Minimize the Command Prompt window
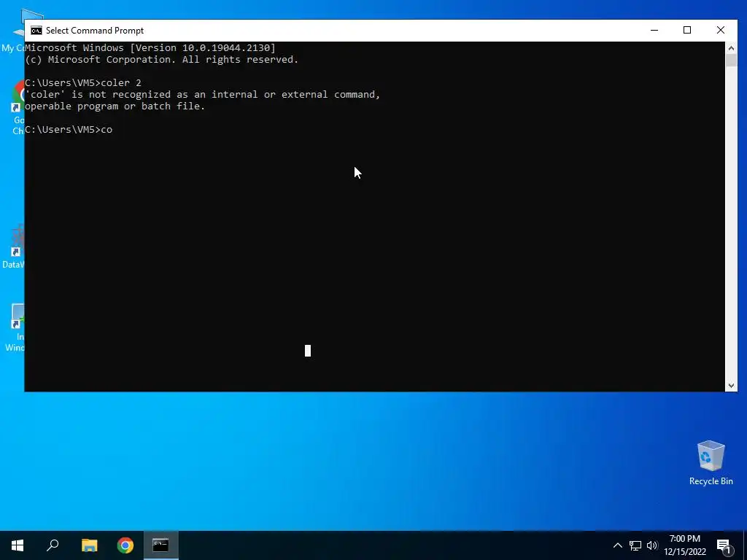 coord(654,31)
